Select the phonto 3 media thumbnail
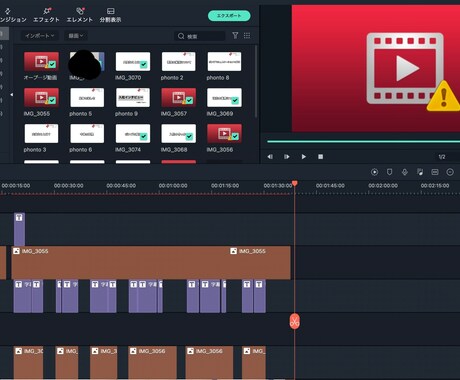 (41, 133)
